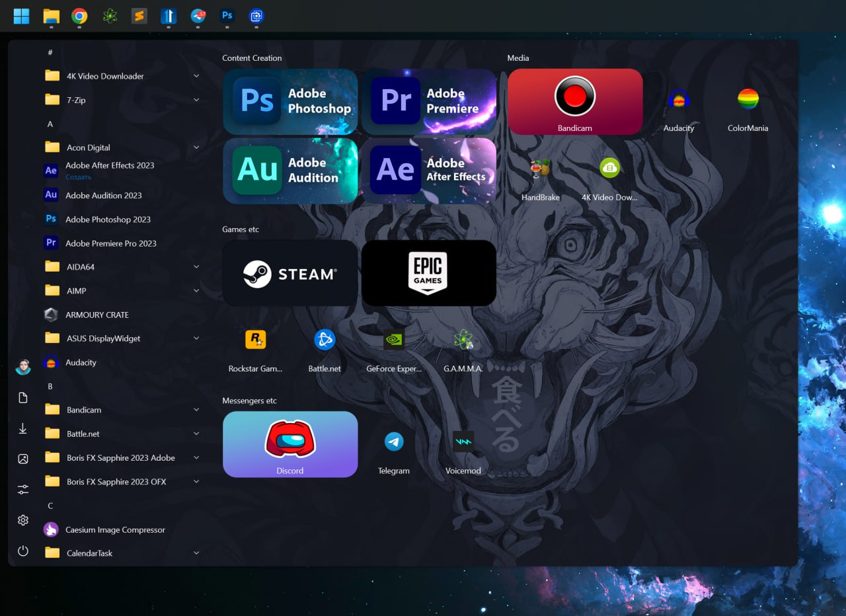Open the sliders control panel sidebar icon
The image size is (846, 616).
point(23,489)
